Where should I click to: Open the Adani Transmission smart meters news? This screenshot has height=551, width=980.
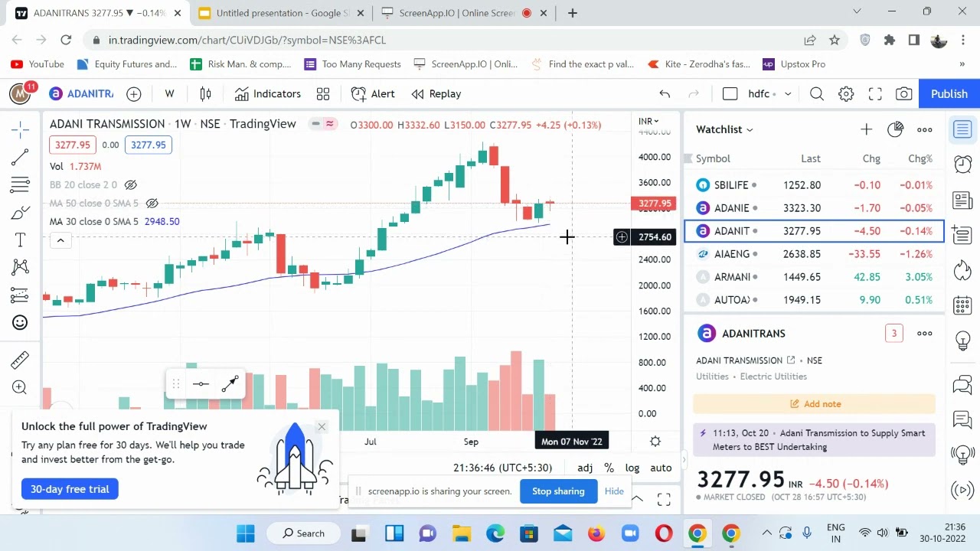tap(815, 440)
